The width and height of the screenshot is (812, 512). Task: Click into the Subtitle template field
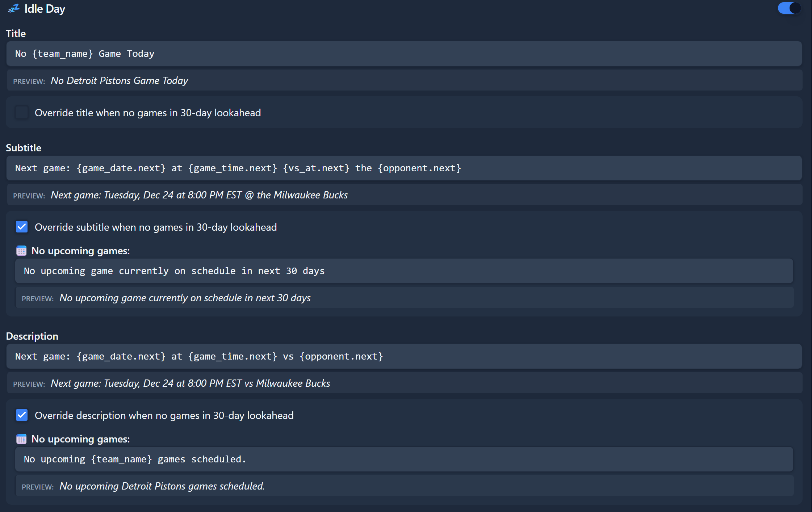click(404, 168)
